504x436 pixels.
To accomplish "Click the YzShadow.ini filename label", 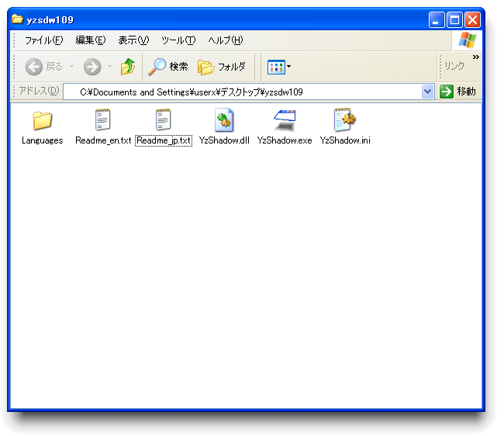I will 345,141.
